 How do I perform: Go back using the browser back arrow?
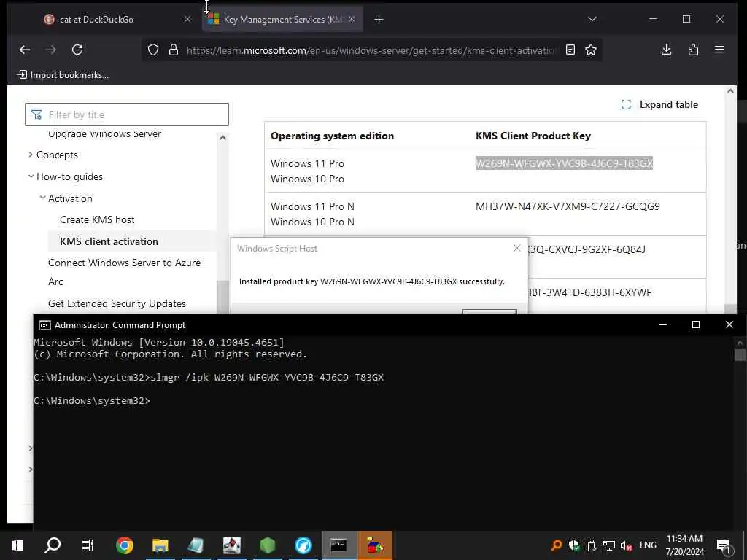tap(25, 50)
